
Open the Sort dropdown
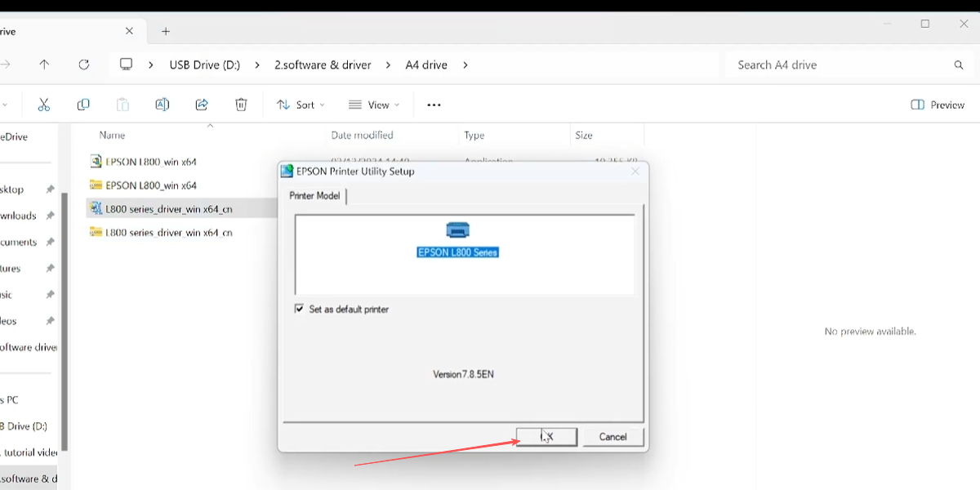pos(301,105)
